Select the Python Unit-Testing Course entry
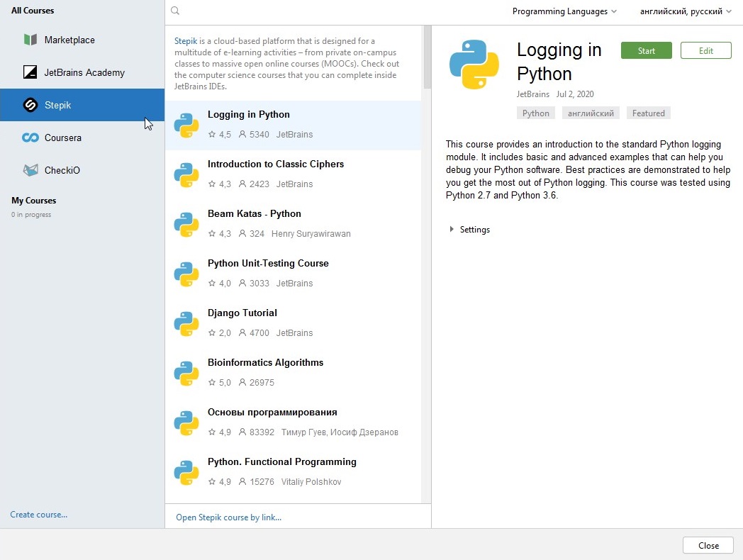The width and height of the screenshot is (743, 560). tap(293, 274)
